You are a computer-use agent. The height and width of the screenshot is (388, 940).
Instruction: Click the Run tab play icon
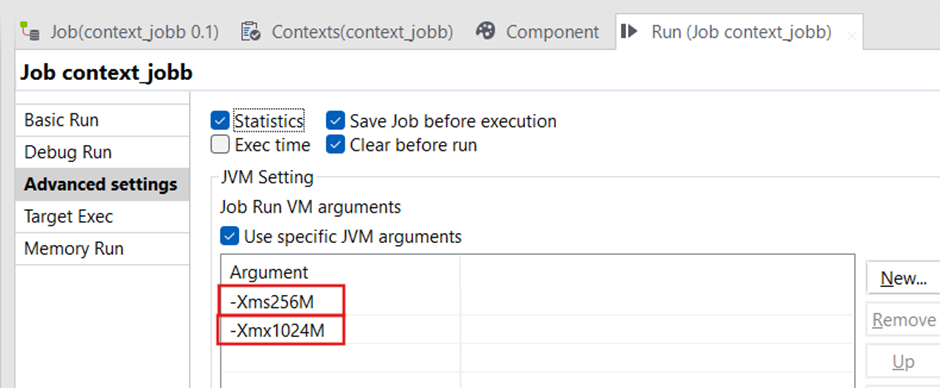point(629,31)
